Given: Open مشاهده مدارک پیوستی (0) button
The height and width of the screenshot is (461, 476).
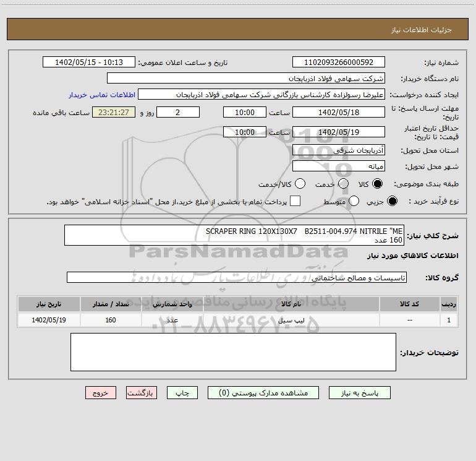Looking at the screenshot, I should [263, 393].
